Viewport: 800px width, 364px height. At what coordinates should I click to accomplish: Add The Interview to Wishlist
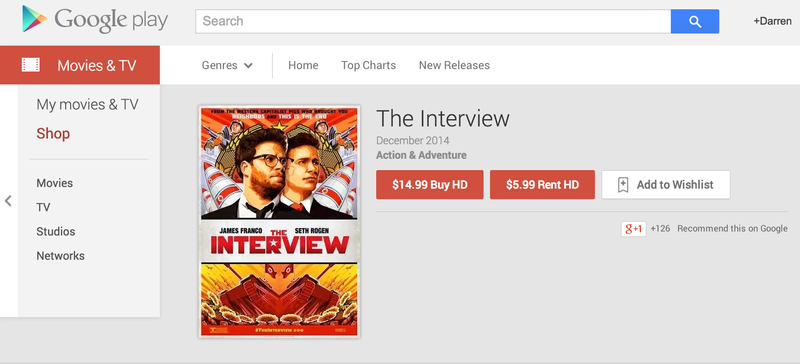pyautogui.click(x=666, y=185)
